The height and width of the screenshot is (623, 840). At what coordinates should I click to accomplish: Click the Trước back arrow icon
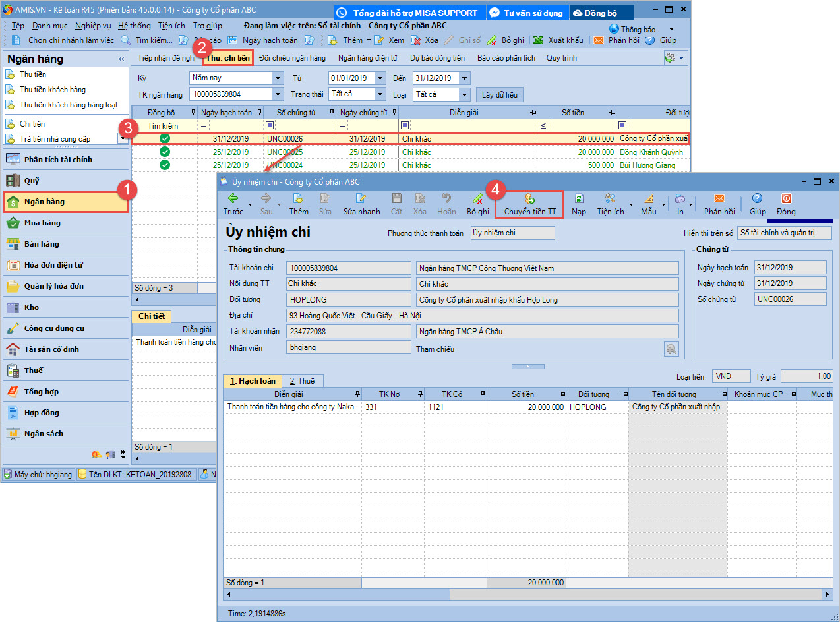coord(233,198)
